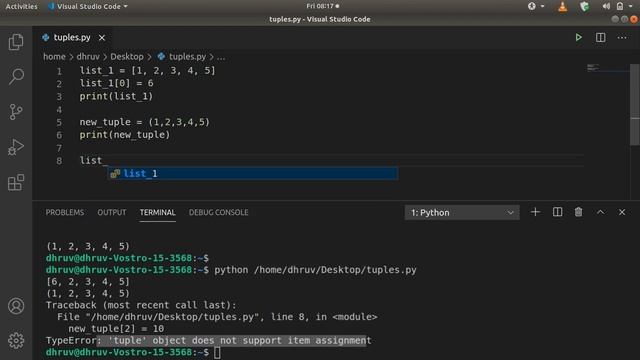
Task: Maximize the panel with the up chevron
Action: 600,212
